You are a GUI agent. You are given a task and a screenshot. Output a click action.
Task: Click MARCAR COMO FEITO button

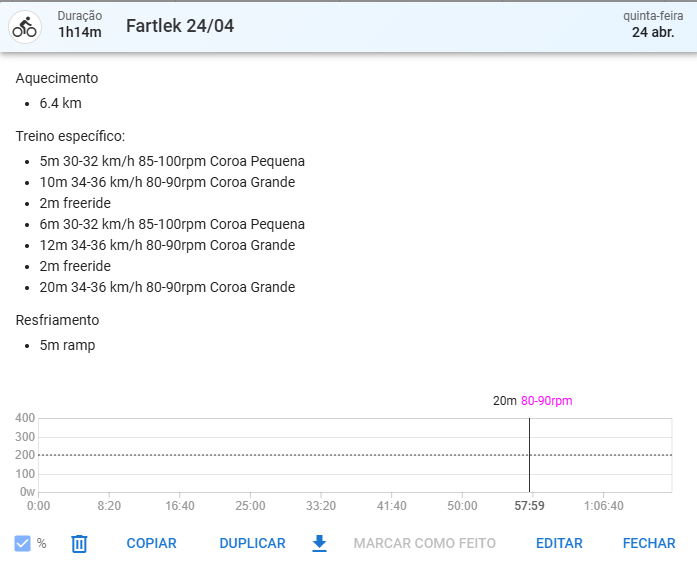pos(425,543)
